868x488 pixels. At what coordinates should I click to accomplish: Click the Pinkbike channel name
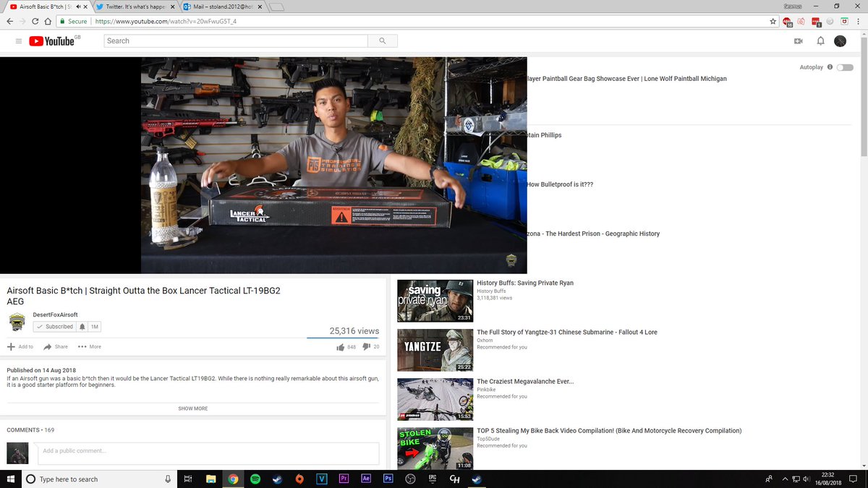[487, 389]
